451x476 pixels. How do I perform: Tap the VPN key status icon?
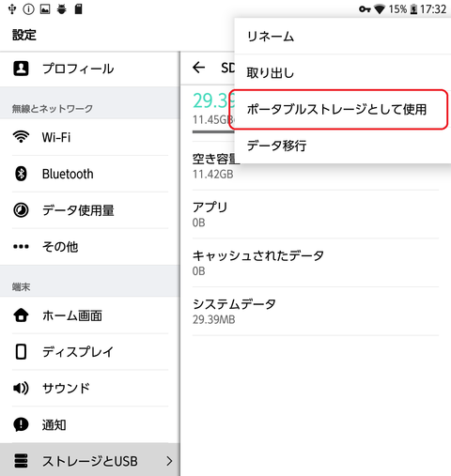(365, 9)
